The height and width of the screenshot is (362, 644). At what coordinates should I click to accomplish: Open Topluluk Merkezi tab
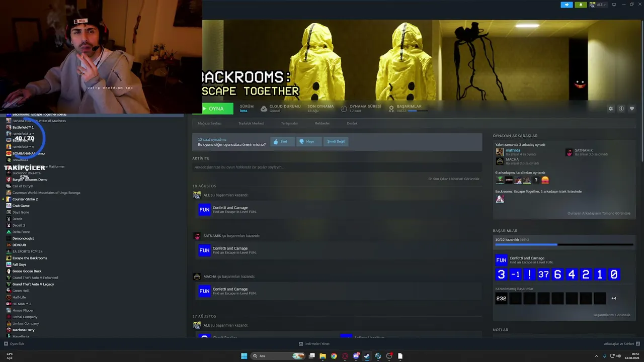tap(251, 123)
